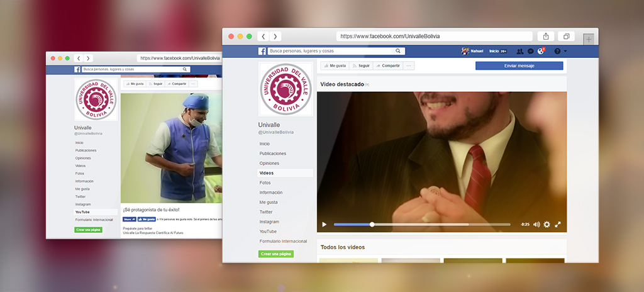This screenshot has height=292, width=644.
Task: Mute the video with the speaker icon
Action: tap(536, 224)
